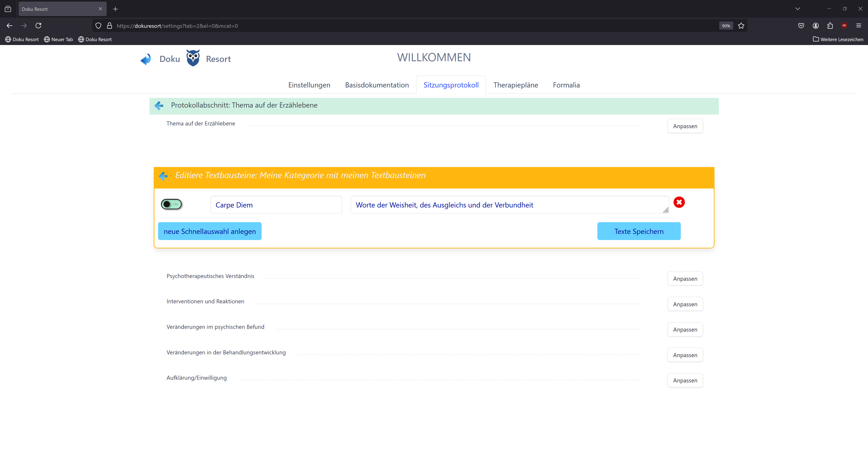Expand the list all tabs chevron
Image resolution: width=868 pixels, height=469 pixels.
[797, 9]
